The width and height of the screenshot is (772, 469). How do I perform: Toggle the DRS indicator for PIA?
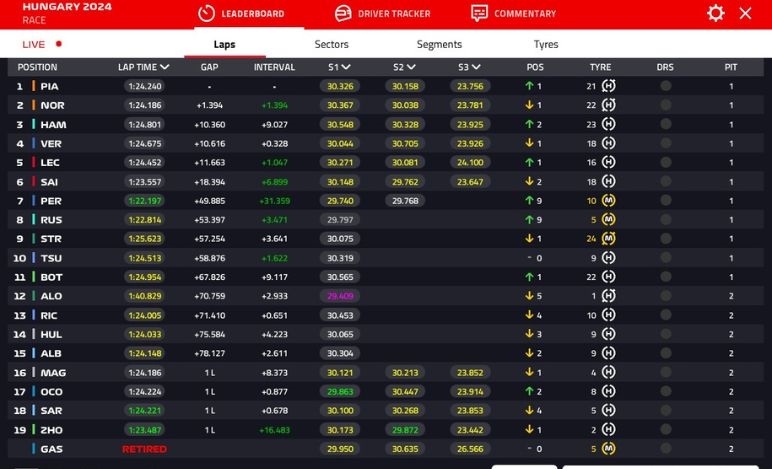pyautogui.click(x=665, y=86)
